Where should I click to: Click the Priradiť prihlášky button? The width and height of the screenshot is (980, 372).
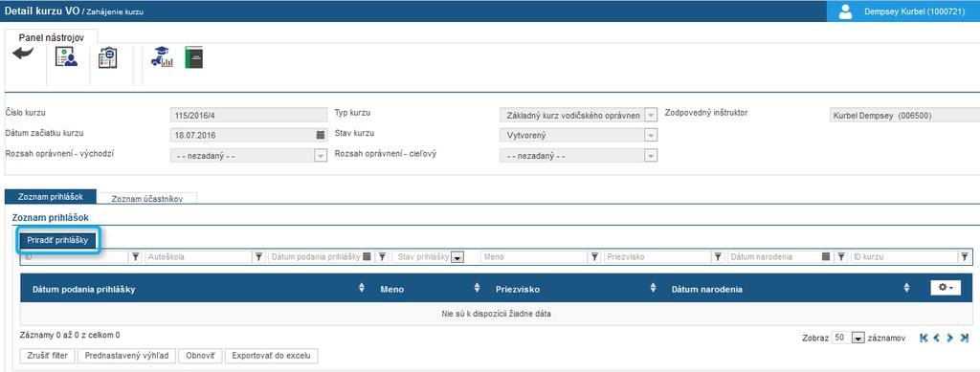[x=57, y=240]
